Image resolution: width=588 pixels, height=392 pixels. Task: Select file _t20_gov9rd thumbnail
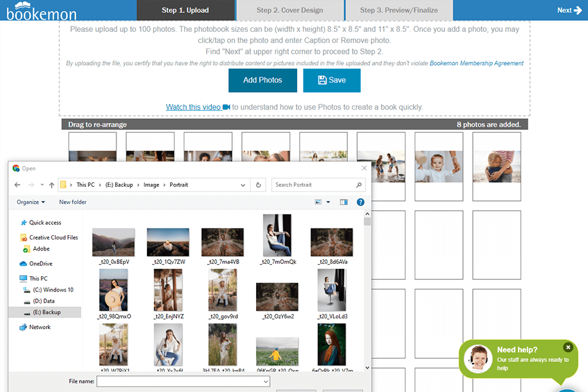click(222, 290)
